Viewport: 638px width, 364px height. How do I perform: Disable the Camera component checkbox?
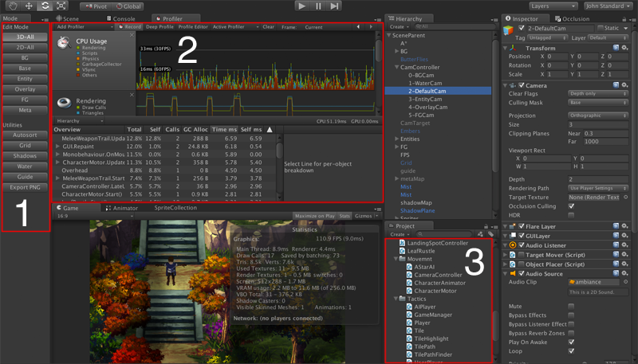[522, 85]
